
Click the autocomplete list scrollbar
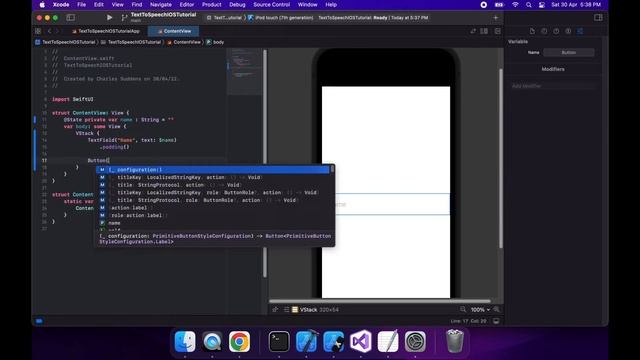[332, 169]
